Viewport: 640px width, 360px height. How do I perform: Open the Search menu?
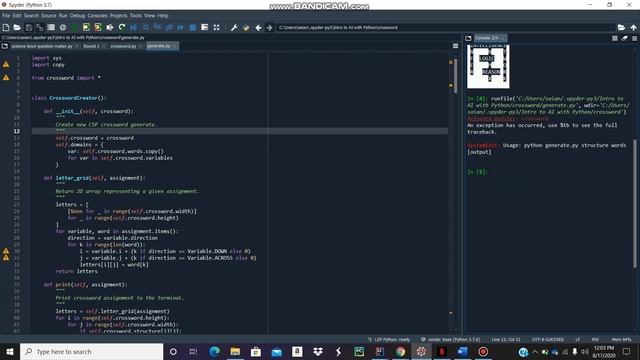[x=31, y=16]
